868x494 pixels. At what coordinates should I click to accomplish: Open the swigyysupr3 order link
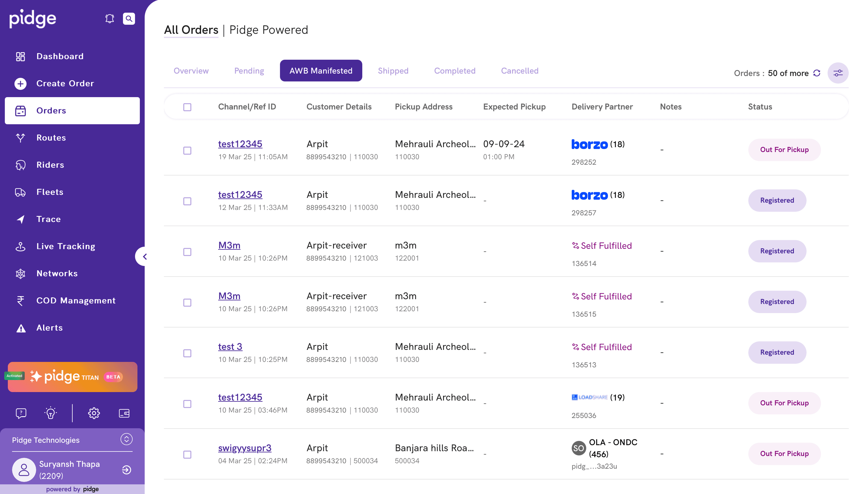click(244, 448)
